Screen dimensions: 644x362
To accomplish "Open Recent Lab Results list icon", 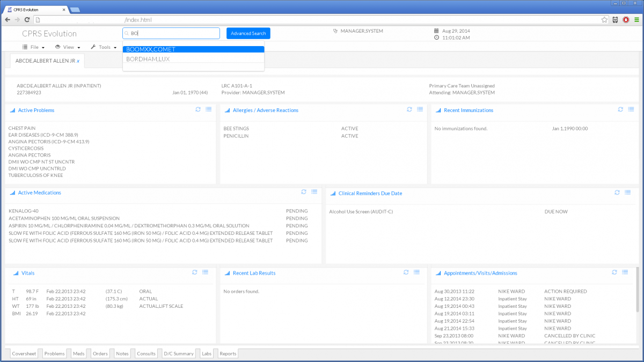I will click(x=416, y=272).
